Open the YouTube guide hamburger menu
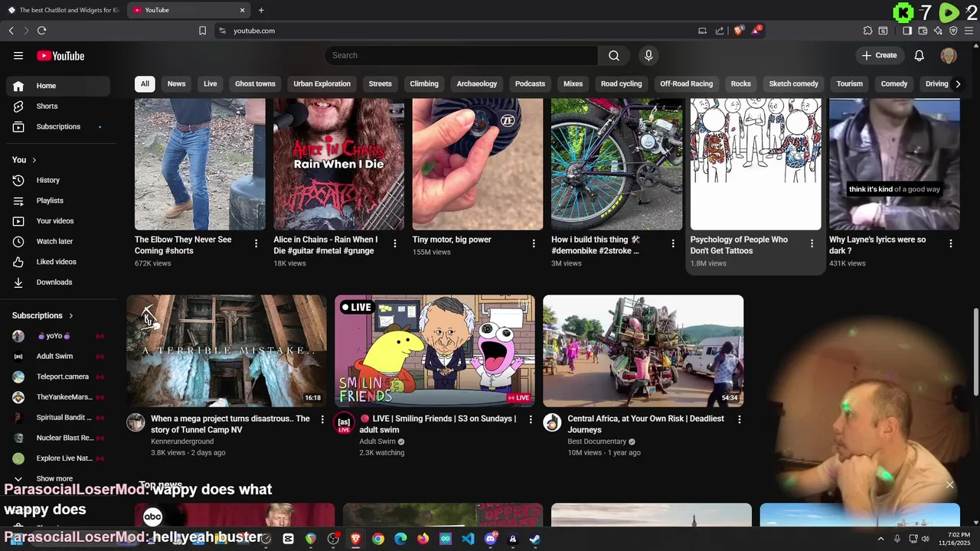The image size is (980, 551). (x=18, y=55)
